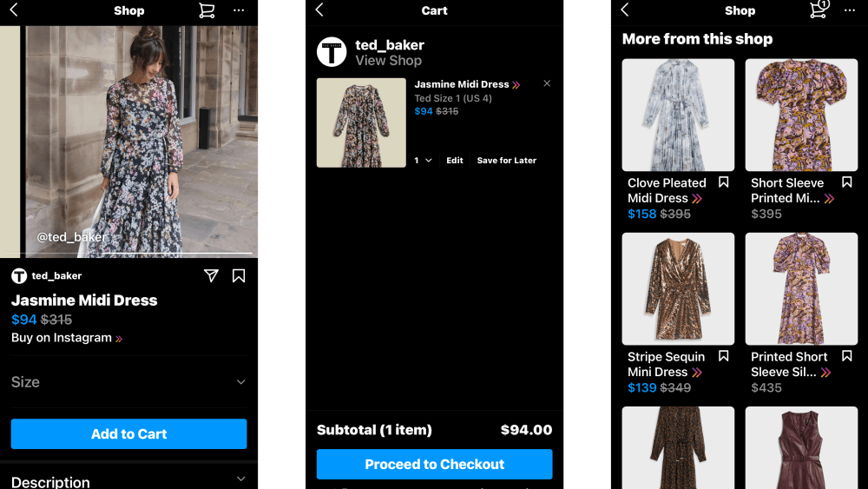Tap the More from this shop heading

click(697, 39)
